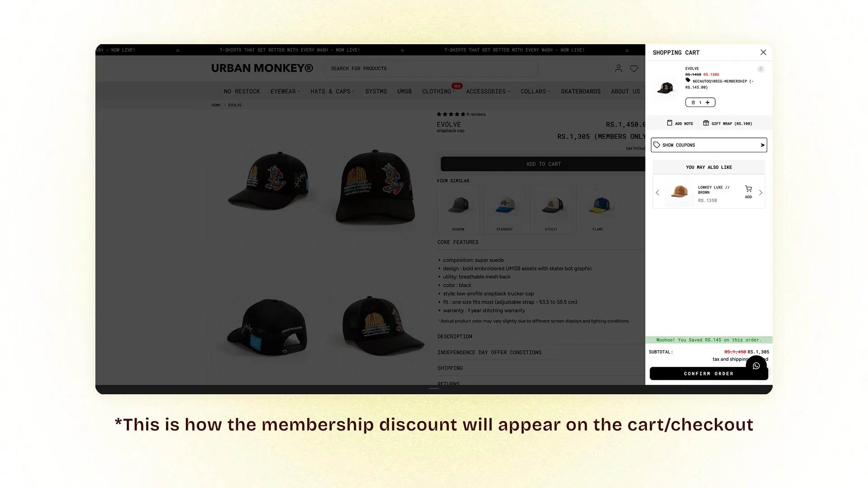This screenshot has height=488, width=868.
Task: Open wishlist heart icon
Action: 634,69
